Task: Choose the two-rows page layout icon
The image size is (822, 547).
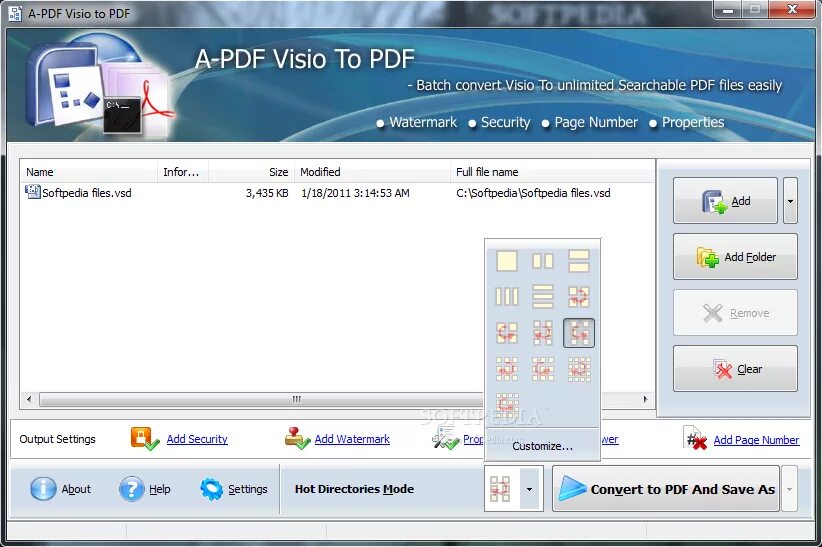Action: 579,261
